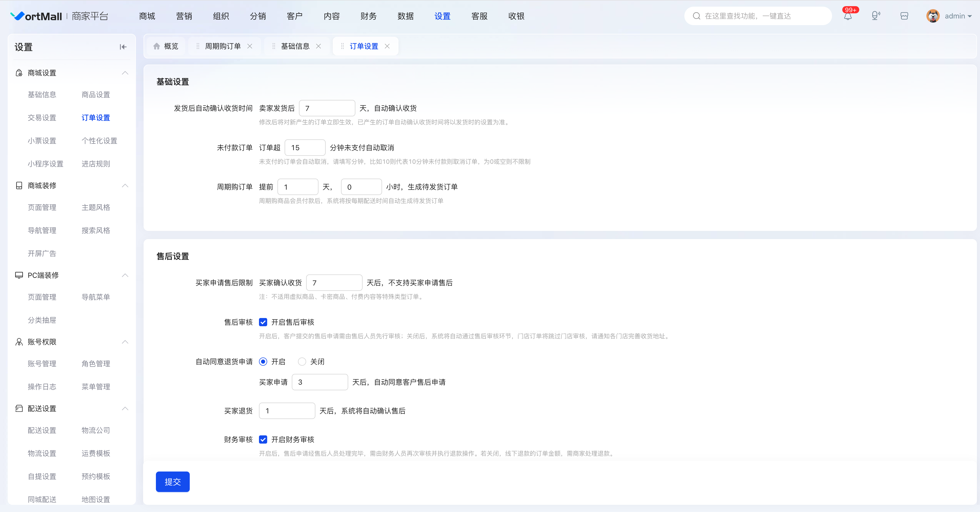The image size is (980, 512).
Task: Open the 财务 top menu
Action: point(369,16)
